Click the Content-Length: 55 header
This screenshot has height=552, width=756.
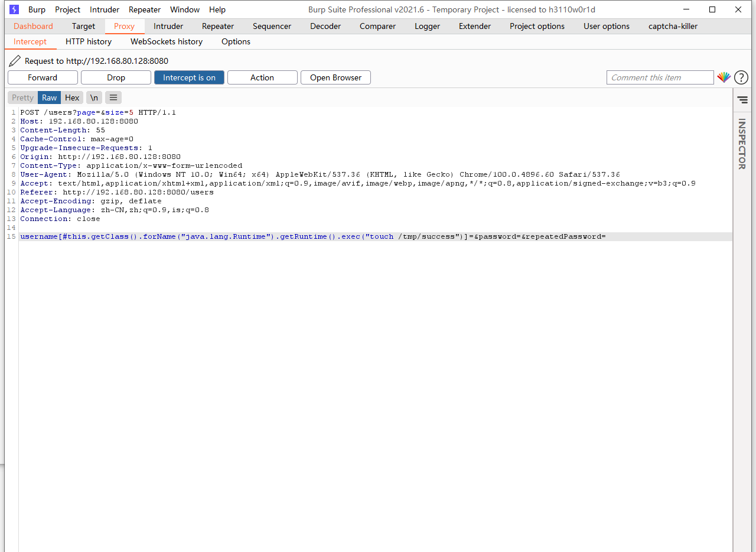click(63, 130)
